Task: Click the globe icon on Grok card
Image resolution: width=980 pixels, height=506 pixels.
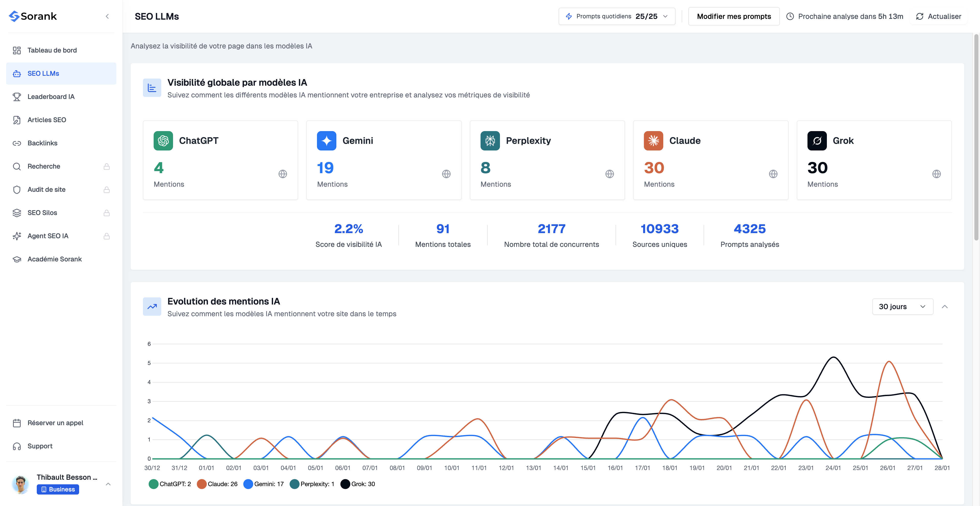Action: coord(936,174)
